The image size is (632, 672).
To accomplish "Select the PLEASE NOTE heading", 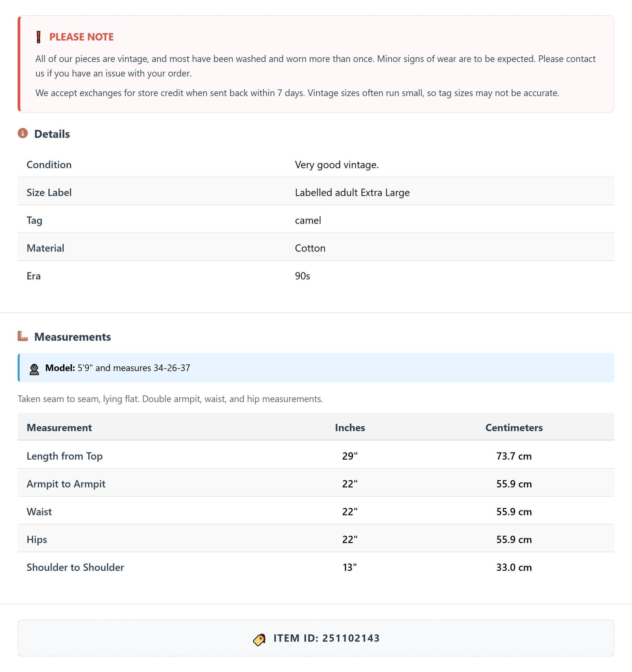I will 82,37.
